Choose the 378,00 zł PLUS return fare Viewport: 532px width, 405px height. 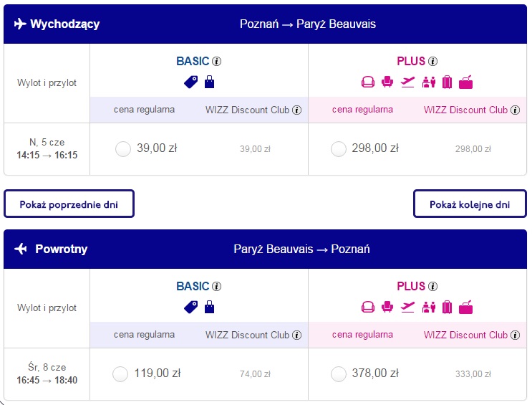(339, 373)
